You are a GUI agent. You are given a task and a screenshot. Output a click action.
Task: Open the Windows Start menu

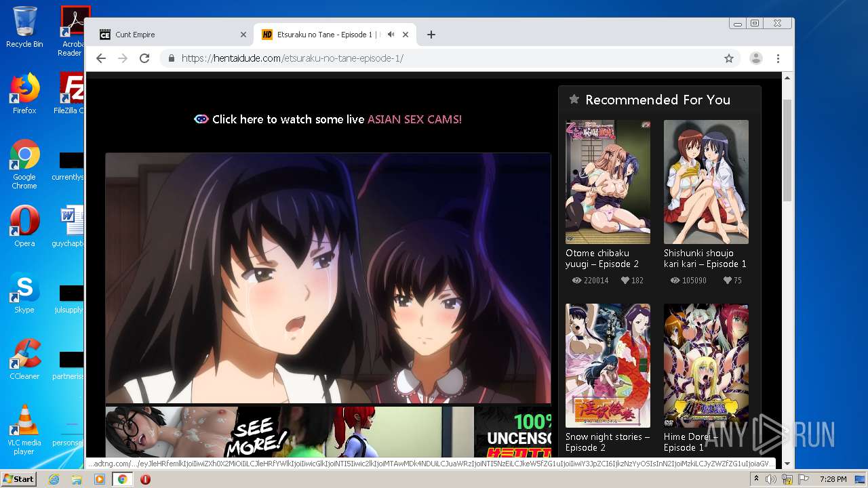click(x=18, y=479)
